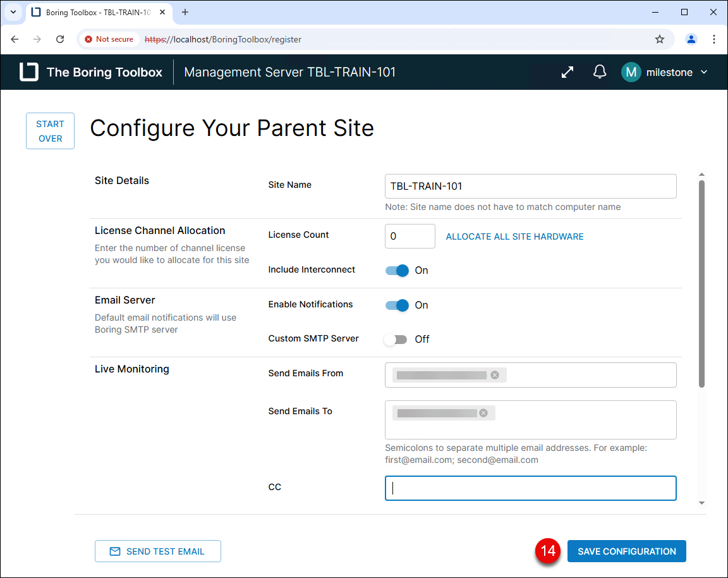Click the Configure Your Parent Site heading
This screenshot has width=728, height=578.
pyautogui.click(x=232, y=128)
